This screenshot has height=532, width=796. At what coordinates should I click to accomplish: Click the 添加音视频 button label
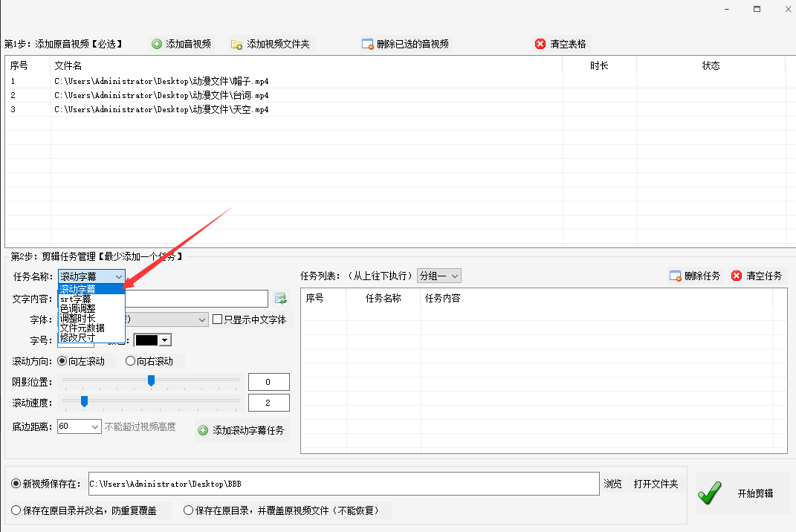pyautogui.click(x=188, y=44)
